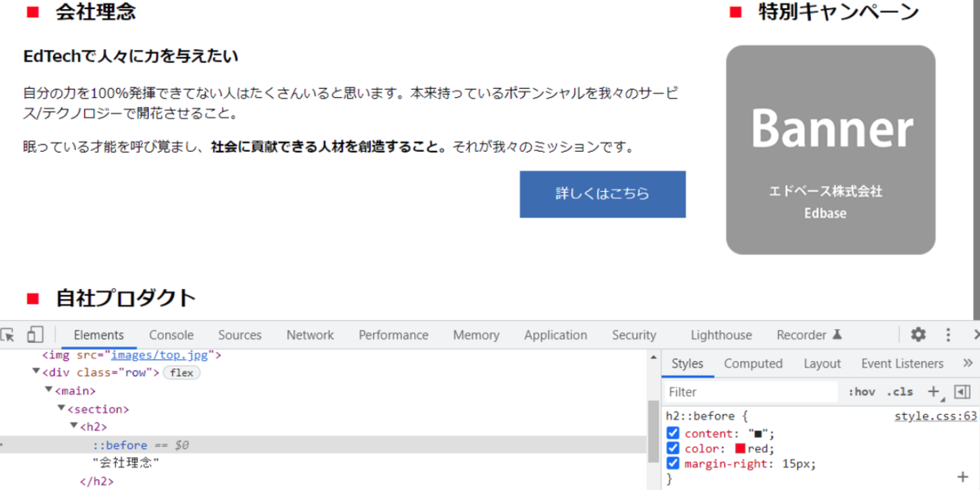The width and height of the screenshot is (980, 490).
Task: Toggle the :hov element state panel
Action: pyautogui.click(x=862, y=392)
